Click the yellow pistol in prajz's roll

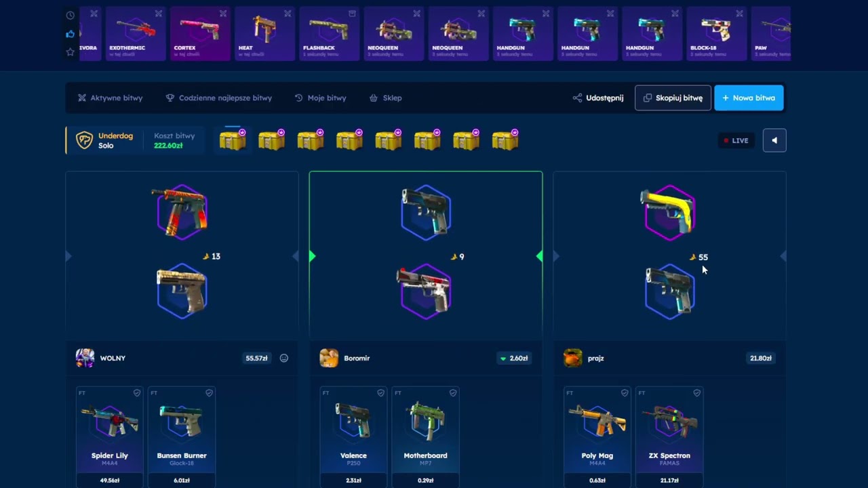click(x=669, y=212)
